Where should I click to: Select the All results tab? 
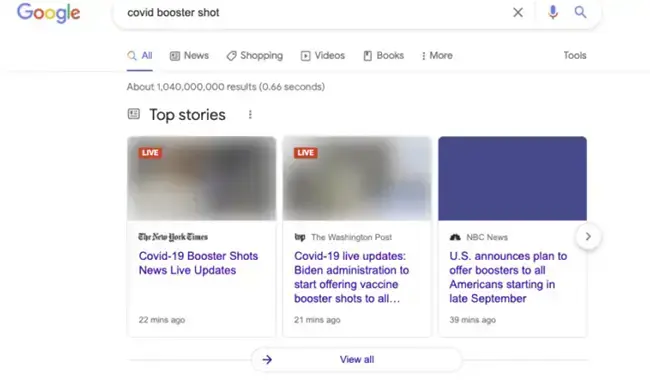tap(140, 56)
